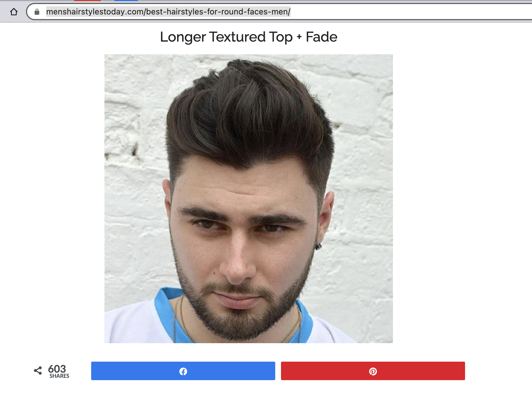
Task: Pin the article with the red button
Action: coord(373,371)
